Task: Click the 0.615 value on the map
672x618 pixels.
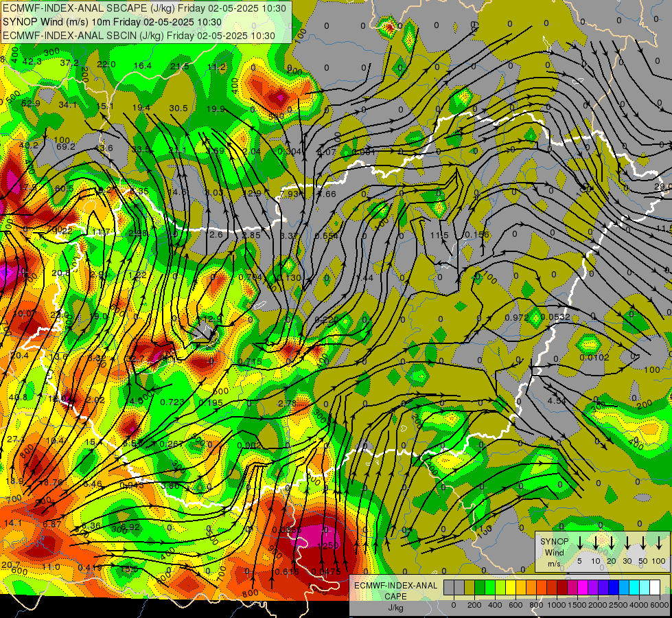Action: pos(286,571)
